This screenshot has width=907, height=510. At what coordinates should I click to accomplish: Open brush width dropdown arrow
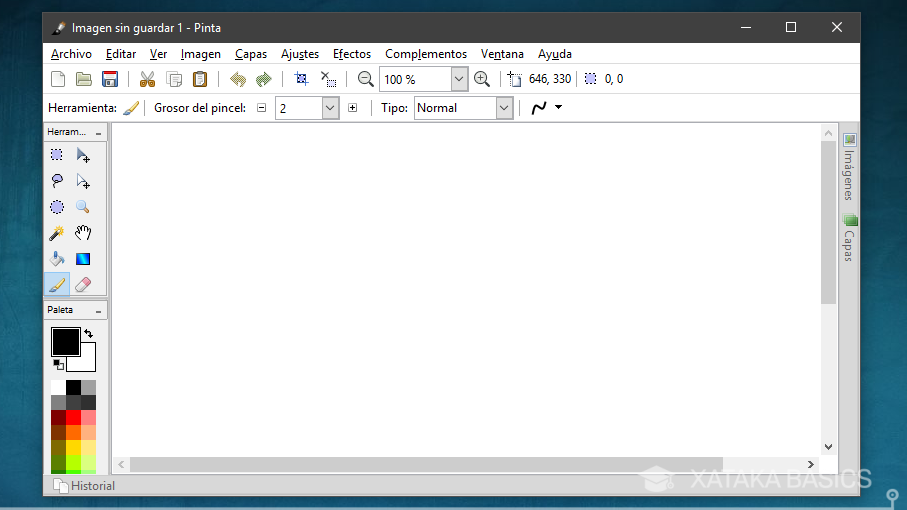point(330,108)
